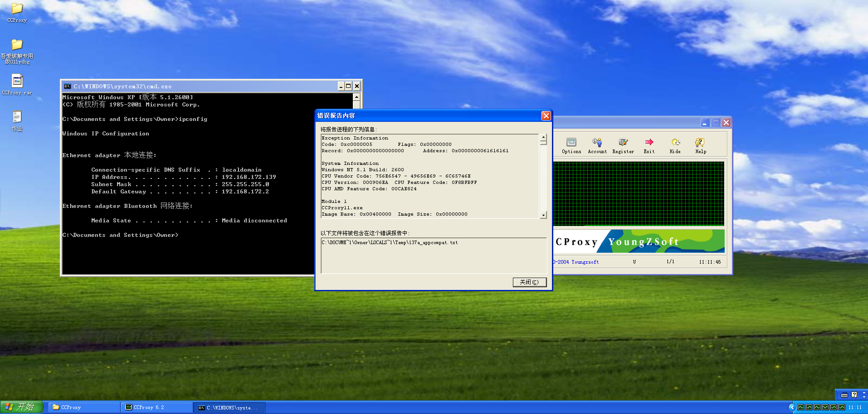
Task: Click the last cmd prompt line
Action: tap(120, 235)
